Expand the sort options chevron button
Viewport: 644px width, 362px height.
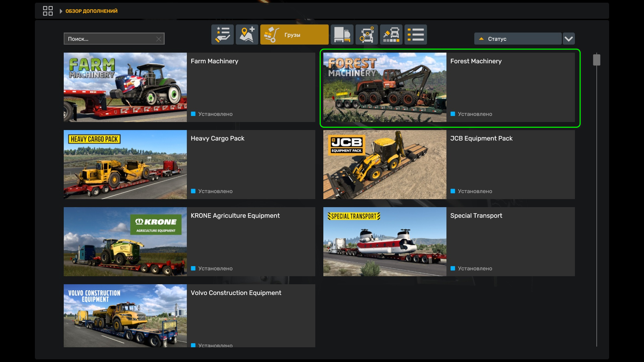569,39
